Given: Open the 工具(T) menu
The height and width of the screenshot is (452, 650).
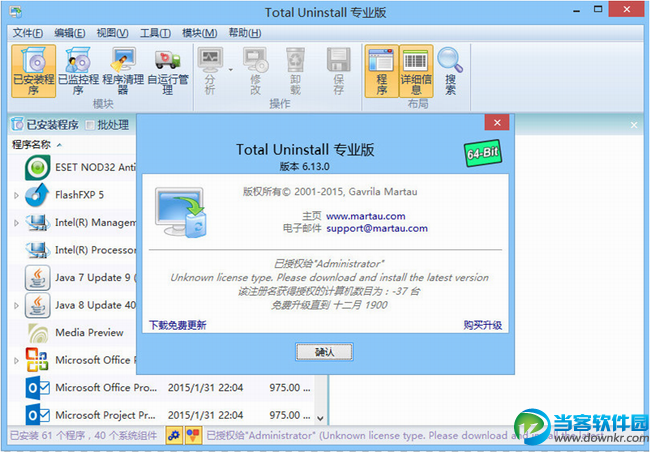Looking at the screenshot, I should pyautogui.click(x=155, y=33).
